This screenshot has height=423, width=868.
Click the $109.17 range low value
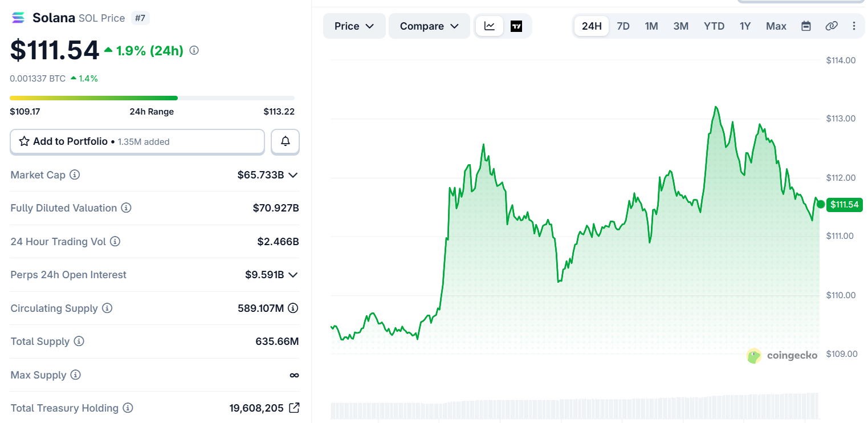tap(25, 112)
